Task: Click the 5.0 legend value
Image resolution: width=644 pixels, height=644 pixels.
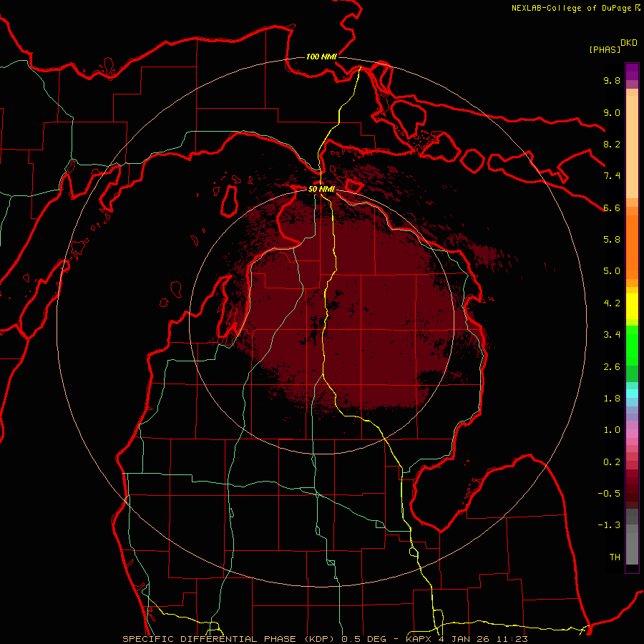Action: pyautogui.click(x=612, y=271)
